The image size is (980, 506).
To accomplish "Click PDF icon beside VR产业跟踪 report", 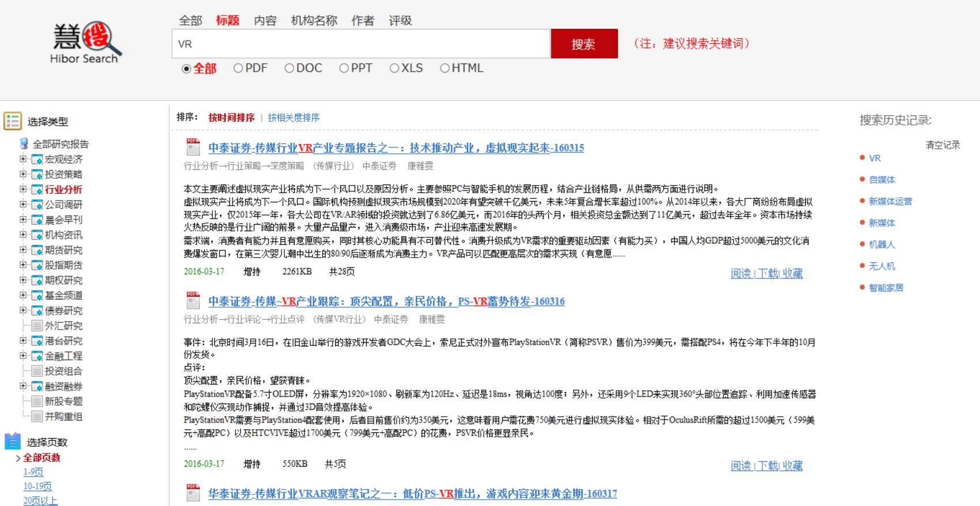I will [x=193, y=300].
